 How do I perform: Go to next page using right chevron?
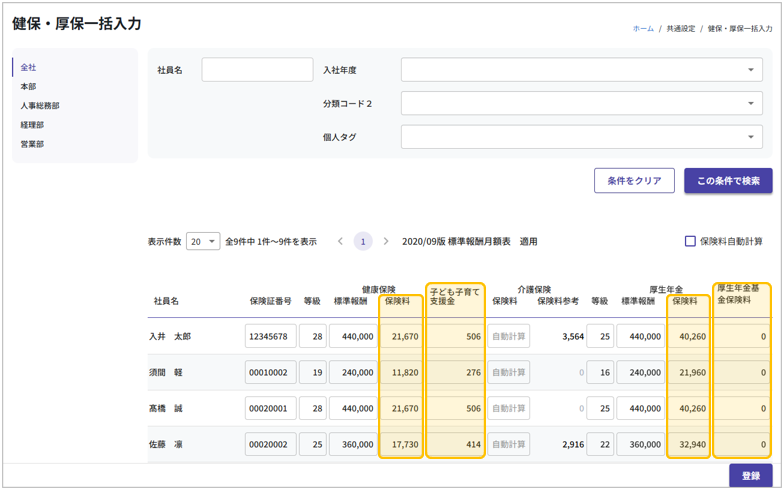[x=386, y=241]
